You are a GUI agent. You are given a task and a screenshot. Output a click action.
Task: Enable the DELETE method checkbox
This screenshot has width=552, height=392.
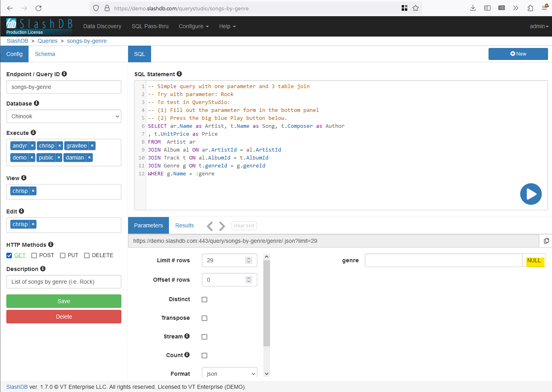click(87, 256)
